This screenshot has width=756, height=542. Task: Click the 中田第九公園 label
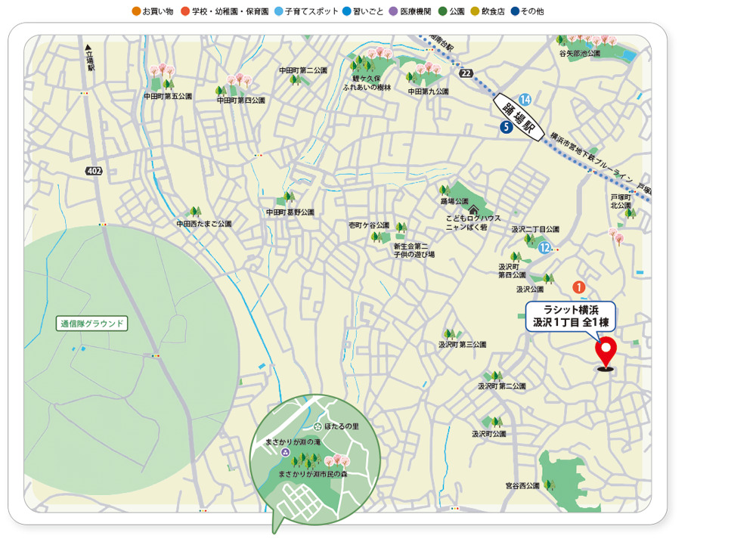point(428,91)
